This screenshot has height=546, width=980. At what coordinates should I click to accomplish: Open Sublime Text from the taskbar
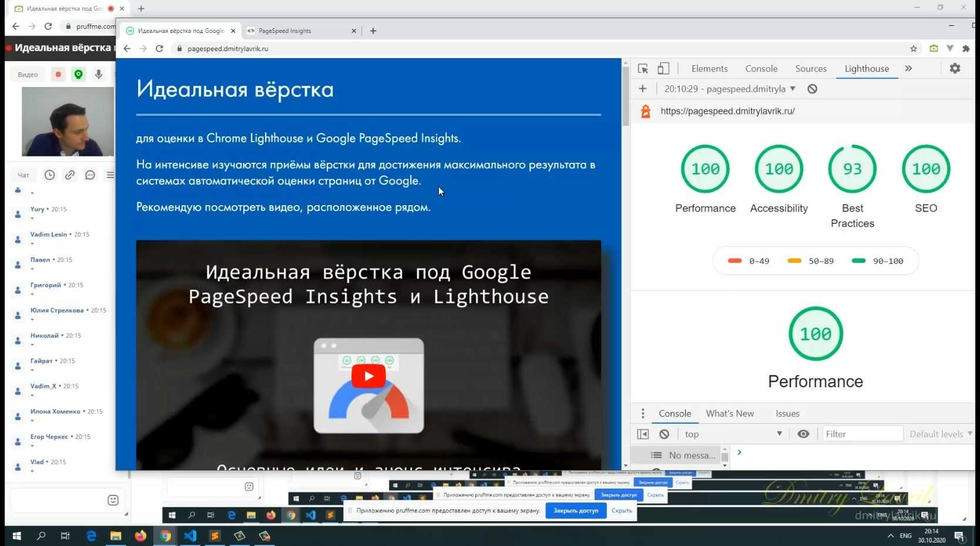214,536
